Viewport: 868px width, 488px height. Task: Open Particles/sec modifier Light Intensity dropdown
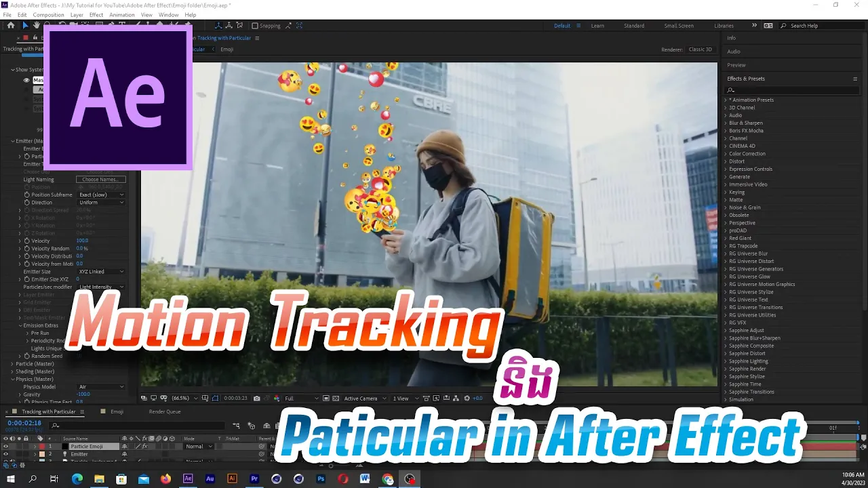coord(101,287)
